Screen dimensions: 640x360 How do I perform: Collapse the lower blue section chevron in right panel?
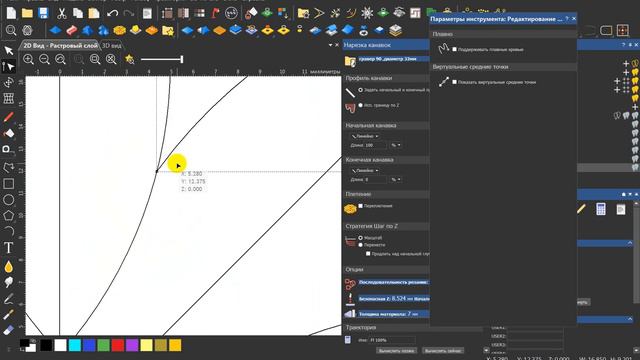tap(630, 319)
